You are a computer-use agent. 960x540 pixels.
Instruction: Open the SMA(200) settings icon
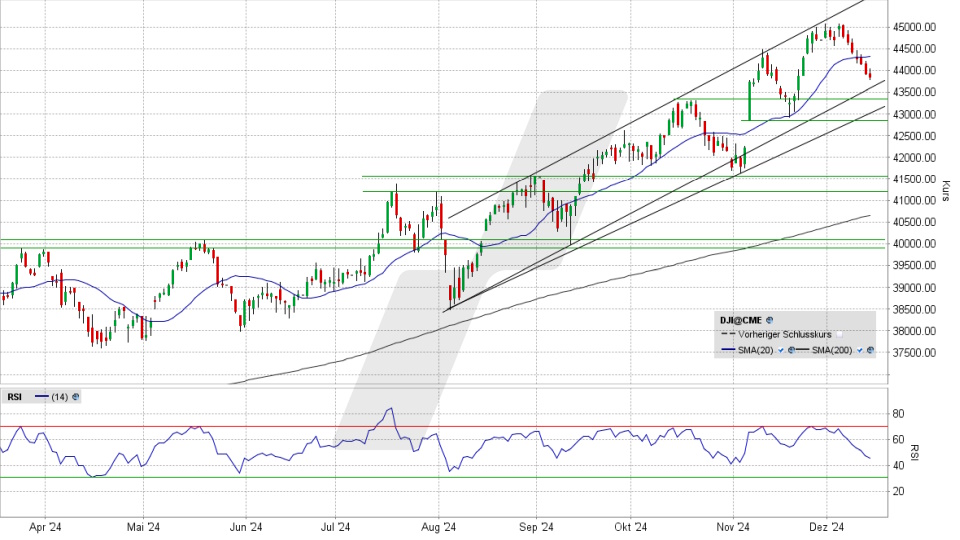(x=871, y=350)
